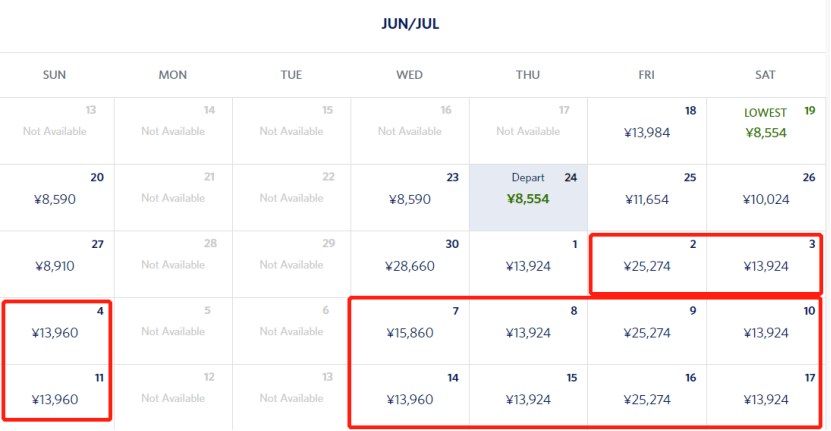
Task: Select July 2 fare ¥25,274
Action: point(646,265)
